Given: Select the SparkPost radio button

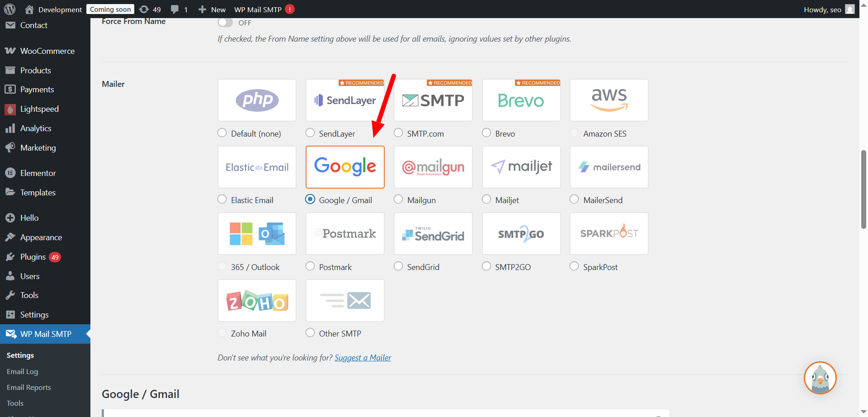Looking at the screenshot, I should tap(574, 266).
